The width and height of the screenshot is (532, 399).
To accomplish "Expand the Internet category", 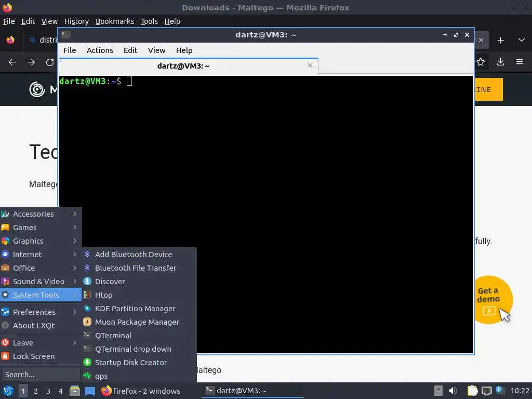I will click(x=41, y=255).
